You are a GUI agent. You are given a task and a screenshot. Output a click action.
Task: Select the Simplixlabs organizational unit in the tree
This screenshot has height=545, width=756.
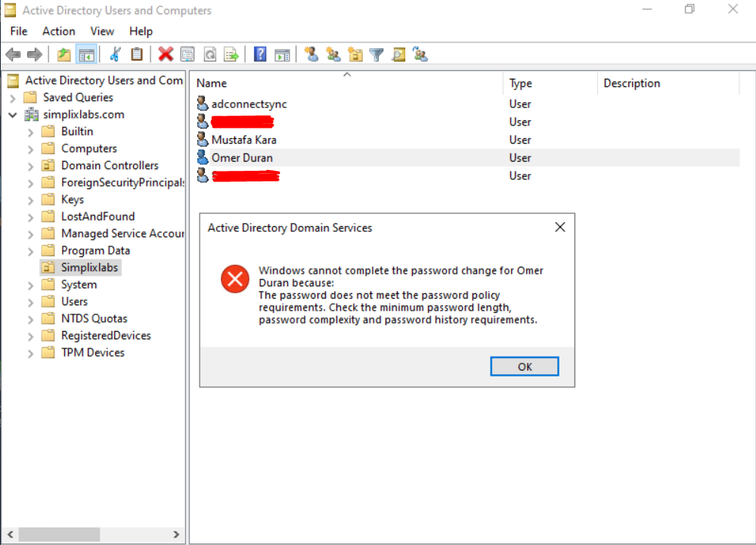(90, 268)
